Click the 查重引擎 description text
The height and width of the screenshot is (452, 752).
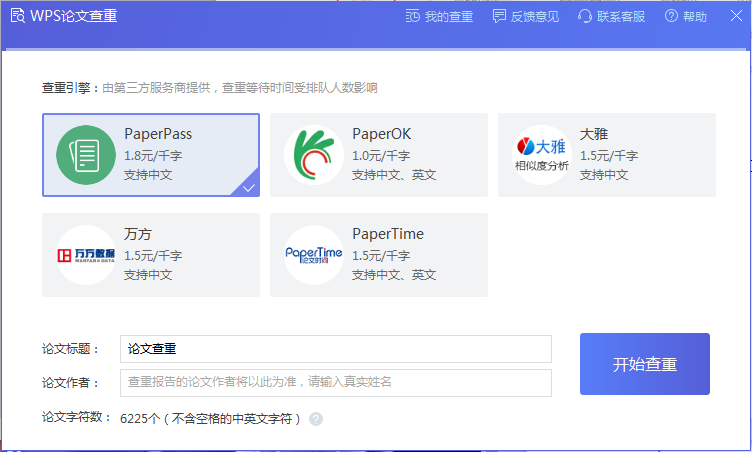click(240, 88)
